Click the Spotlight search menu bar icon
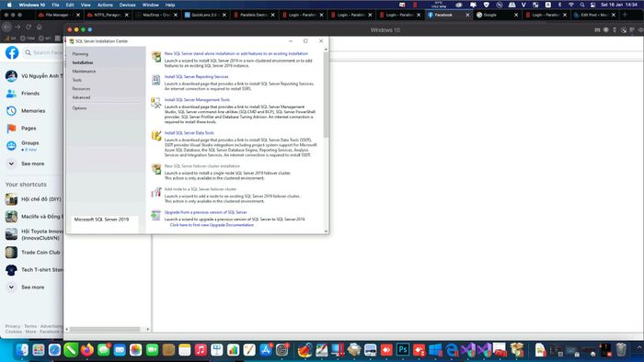 tap(582, 5)
